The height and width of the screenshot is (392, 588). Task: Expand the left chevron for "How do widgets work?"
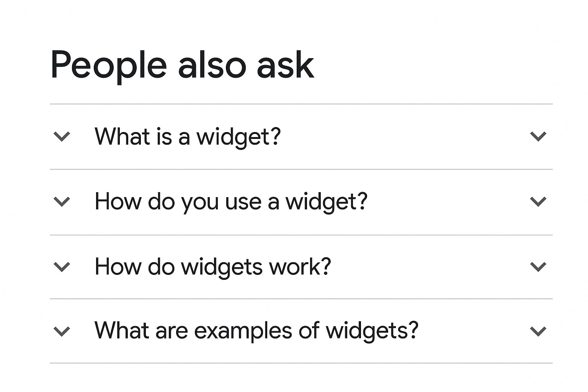pos(62,266)
